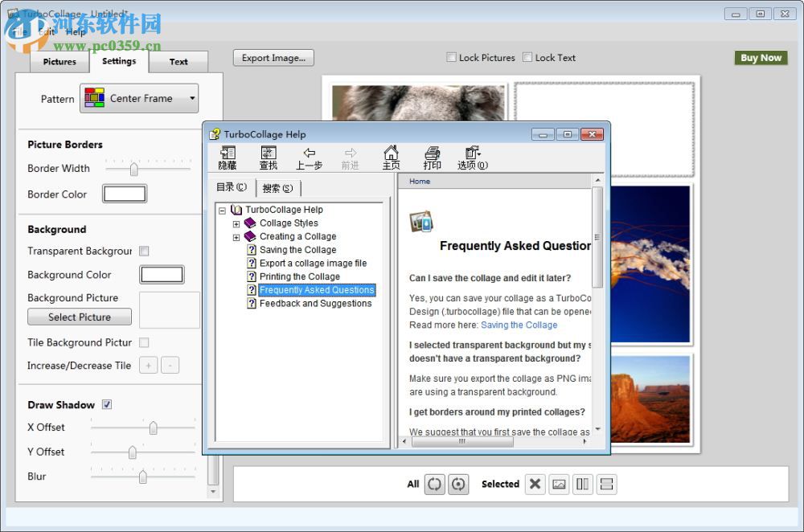Click the replace selected picture icon
The height and width of the screenshot is (532, 804).
(560, 484)
